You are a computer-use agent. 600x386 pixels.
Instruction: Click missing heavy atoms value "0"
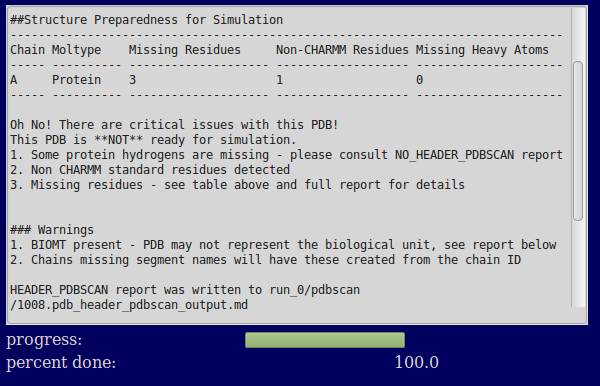[420, 80]
